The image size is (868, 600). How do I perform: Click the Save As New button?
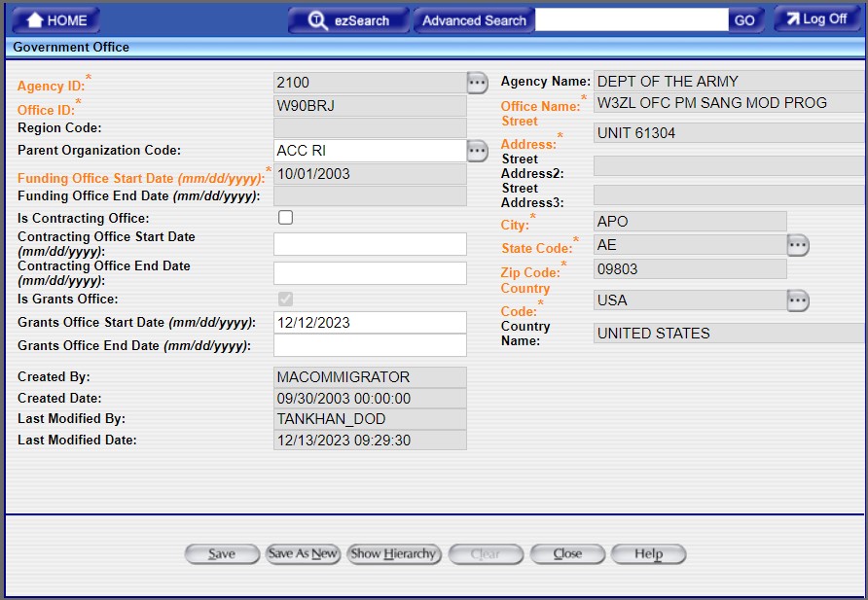click(x=303, y=554)
